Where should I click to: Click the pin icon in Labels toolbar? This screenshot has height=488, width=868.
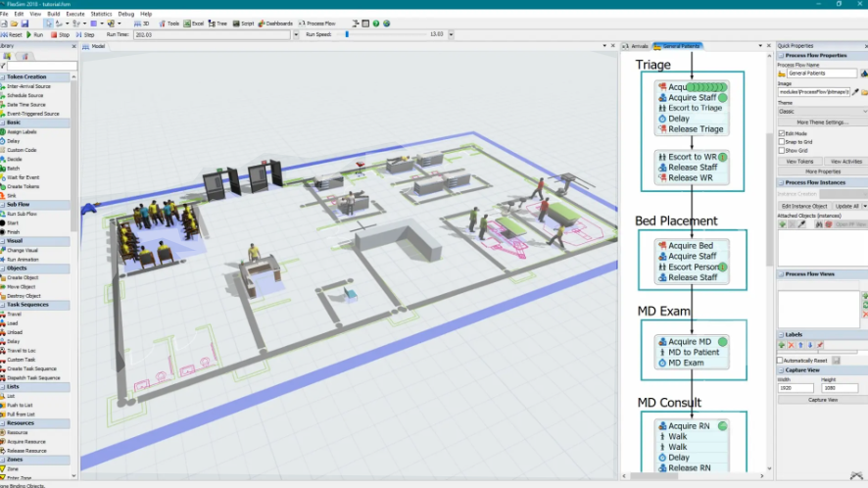[x=820, y=345]
